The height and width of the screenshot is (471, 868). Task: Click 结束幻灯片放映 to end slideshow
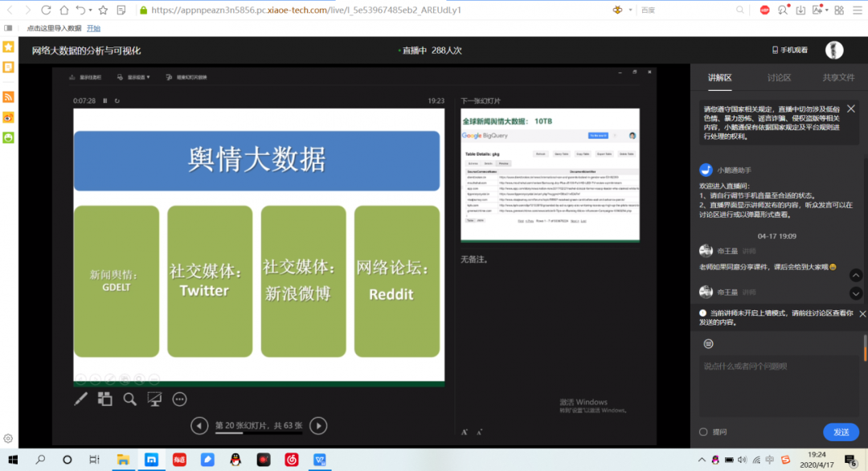point(186,77)
